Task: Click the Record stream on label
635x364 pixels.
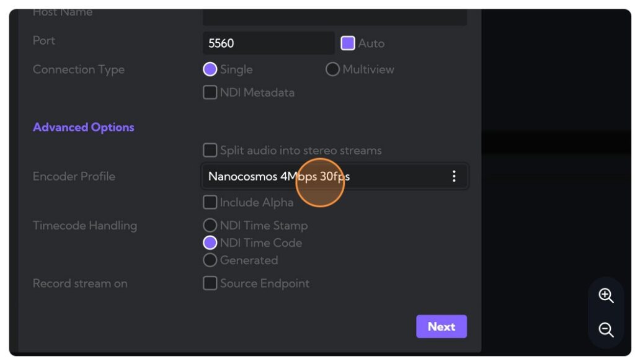Action: click(80, 283)
